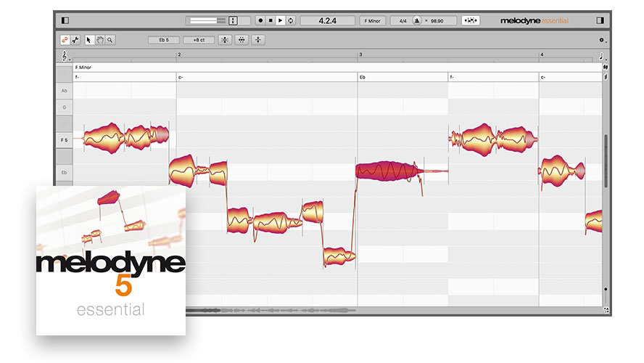Click the dashed vertical bar button beside meter
644x363 pixels.
point(233,20)
